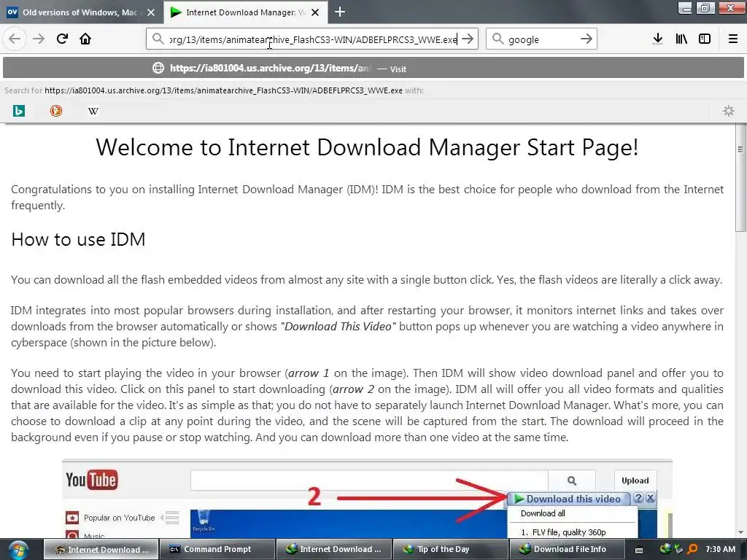Click the address bar URL field
747x560 pixels.
point(314,39)
